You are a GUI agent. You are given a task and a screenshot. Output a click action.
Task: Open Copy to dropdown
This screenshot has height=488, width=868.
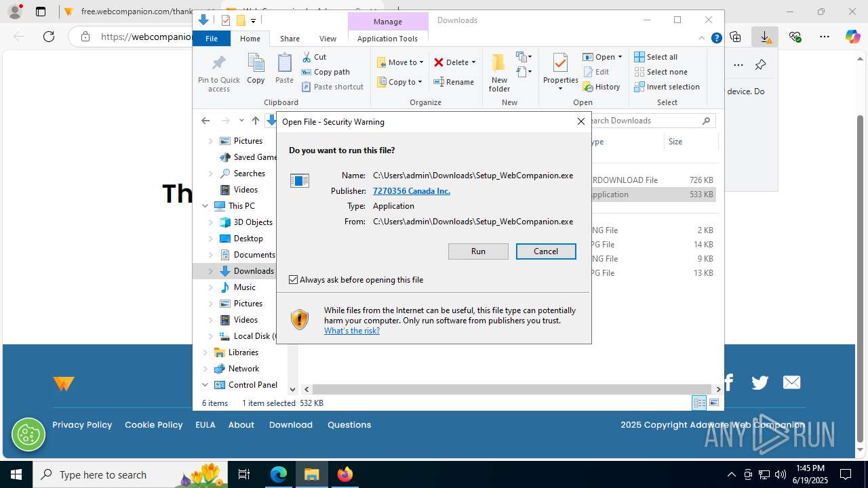click(x=400, y=82)
